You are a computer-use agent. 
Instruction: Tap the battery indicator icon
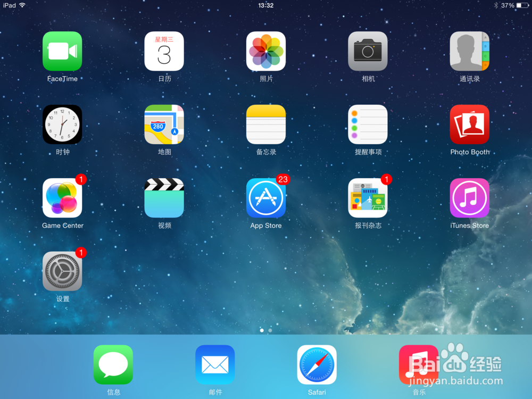coord(523,5)
